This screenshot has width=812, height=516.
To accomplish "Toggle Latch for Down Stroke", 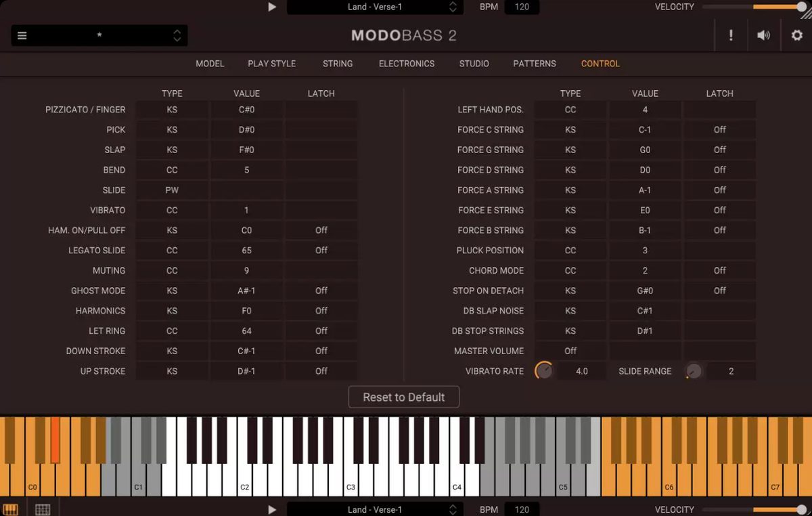I will [321, 351].
